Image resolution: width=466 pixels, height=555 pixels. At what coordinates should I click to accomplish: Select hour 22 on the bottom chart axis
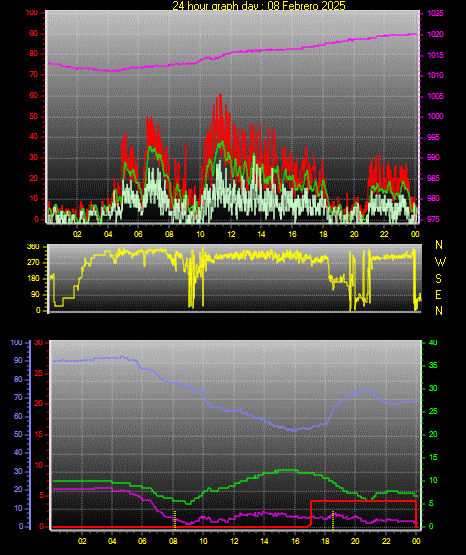386,541
